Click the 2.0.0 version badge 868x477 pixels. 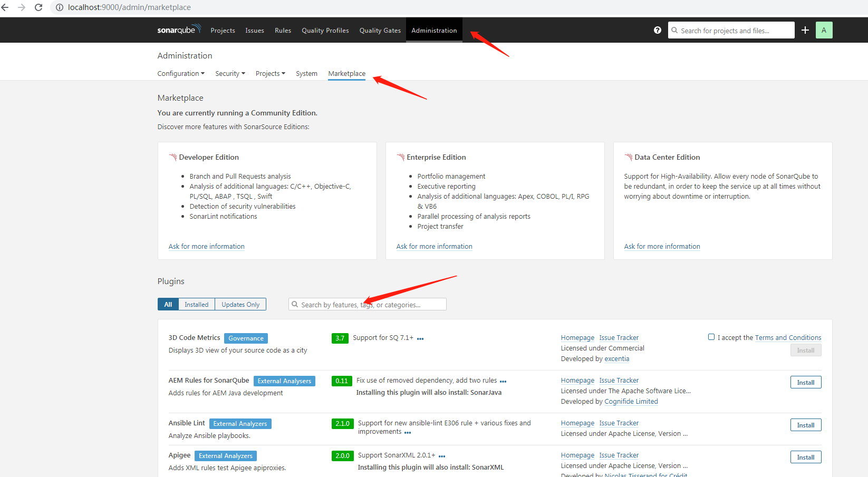click(x=342, y=455)
